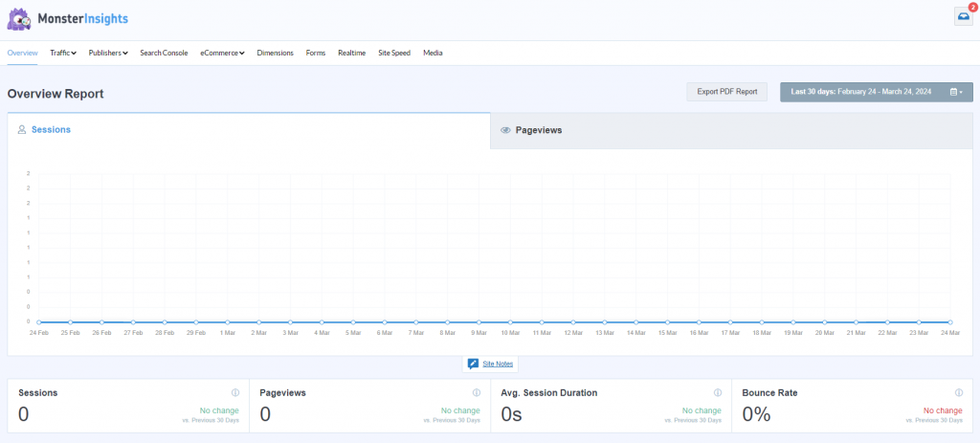Go to the Realtime report
Viewport: 980px width, 443px height.
(351, 53)
